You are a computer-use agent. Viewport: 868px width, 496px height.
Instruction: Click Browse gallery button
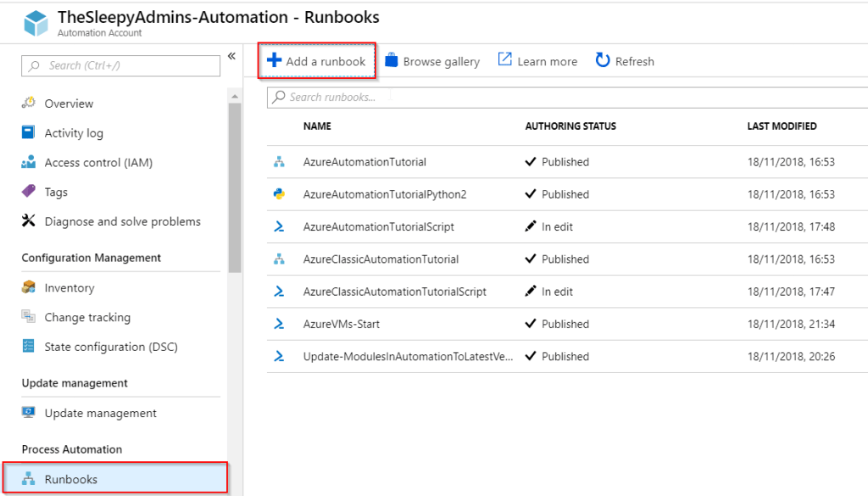click(432, 61)
